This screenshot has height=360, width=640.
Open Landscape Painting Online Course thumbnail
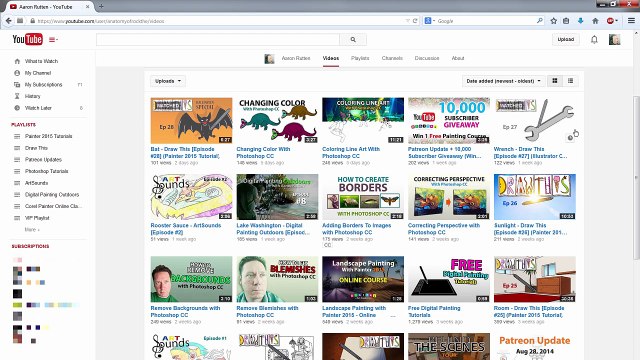pyautogui.click(x=363, y=279)
